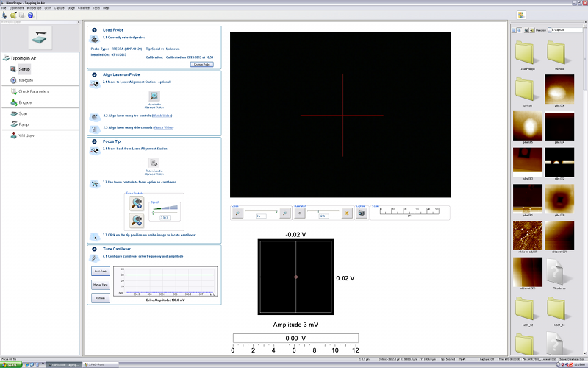Image resolution: width=588 pixels, height=368 pixels.
Task: Click the Return from Alignment Station icon
Action: pos(154,163)
